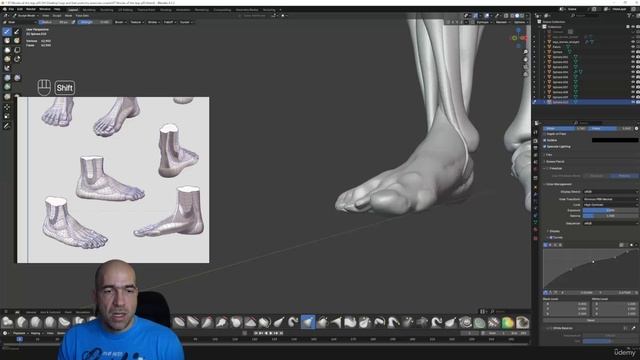The image size is (640, 360).
Task: Hide Sphere.005 with its eye icon
Action: point(633,77)
